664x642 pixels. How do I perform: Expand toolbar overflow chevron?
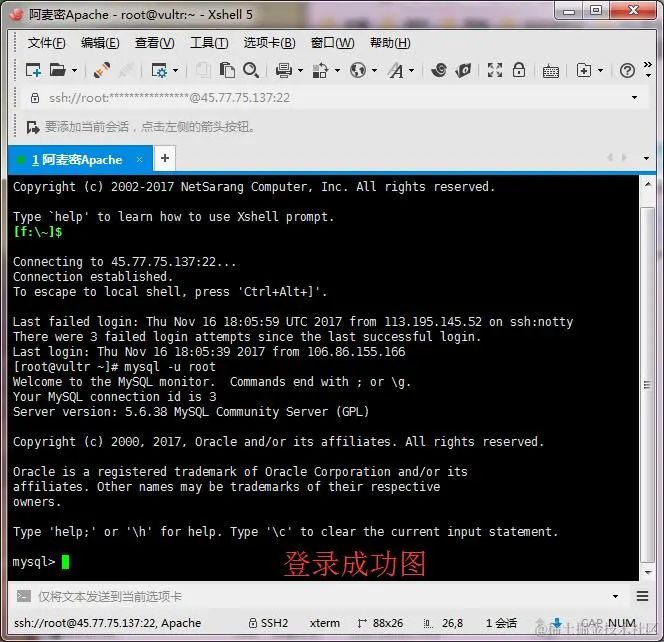pyautogui.click(x=648, y=64)
